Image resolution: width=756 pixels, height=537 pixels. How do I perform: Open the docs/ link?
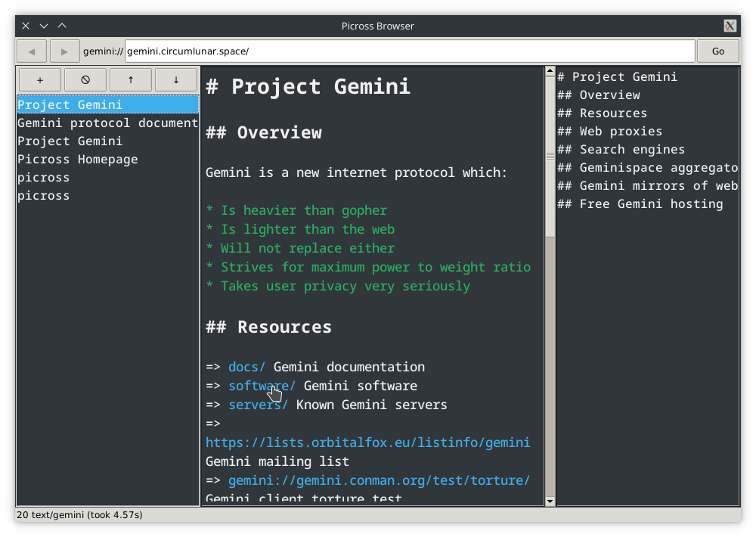click(x=246, y=367)
